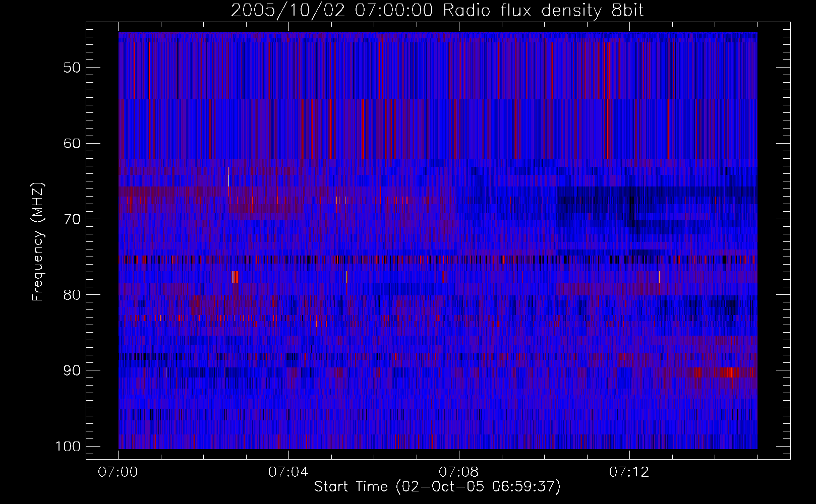Select the 90 MHz frequency tick label
This screenshot has width=816, height=504.
pos(72,370)
